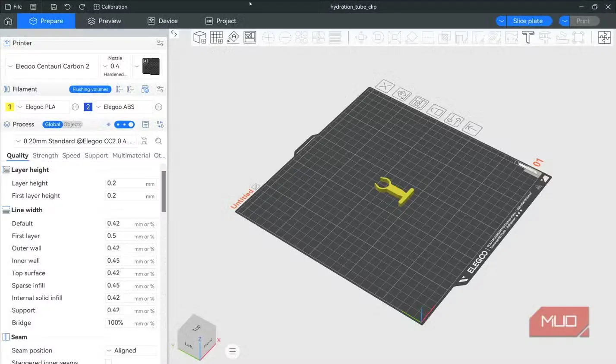Image resolution: width=616 pixels, height=364 pixels.
Task: Save the current process preset
Action: pos(144,141)
